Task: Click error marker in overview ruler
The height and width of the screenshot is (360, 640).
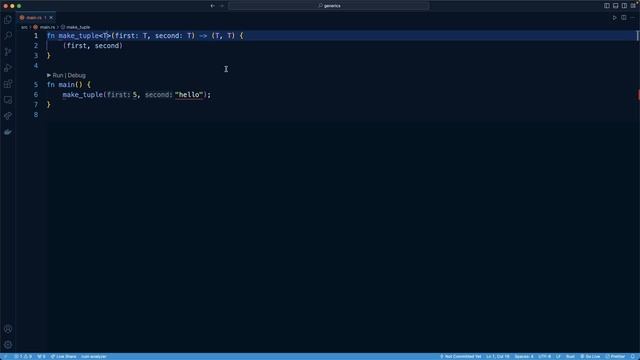Action: click(x=638, y=95)
